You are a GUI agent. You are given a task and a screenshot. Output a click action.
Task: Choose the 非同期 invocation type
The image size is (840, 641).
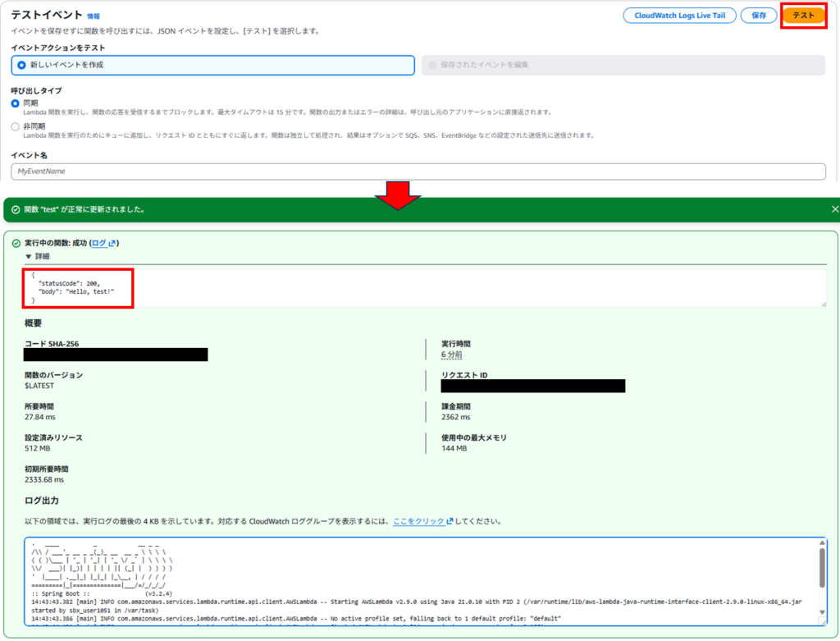click(x=16, y=126)
